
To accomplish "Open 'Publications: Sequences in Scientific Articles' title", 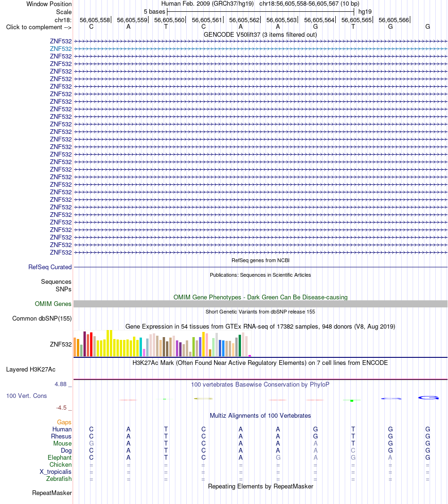I will click(260, 275).
